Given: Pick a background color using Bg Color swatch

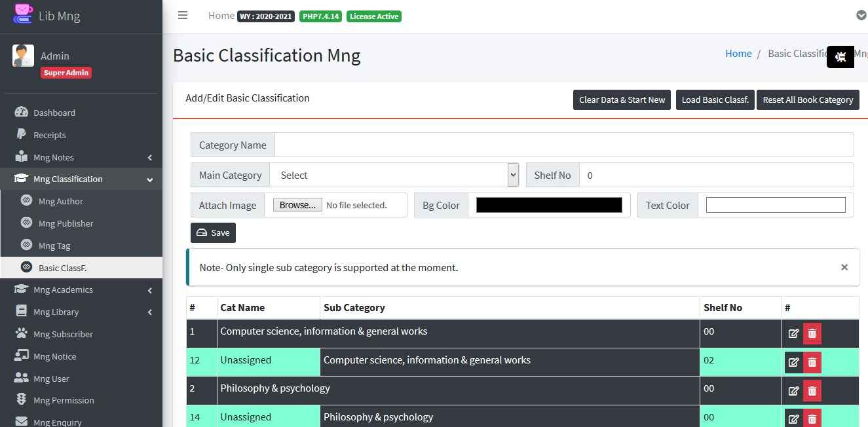Looking at the screenshot, I should (x=549, y=204).
